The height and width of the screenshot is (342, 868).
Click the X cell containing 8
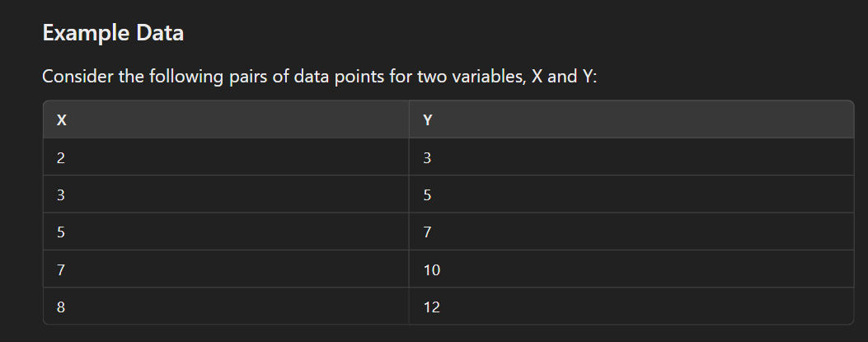226,306
